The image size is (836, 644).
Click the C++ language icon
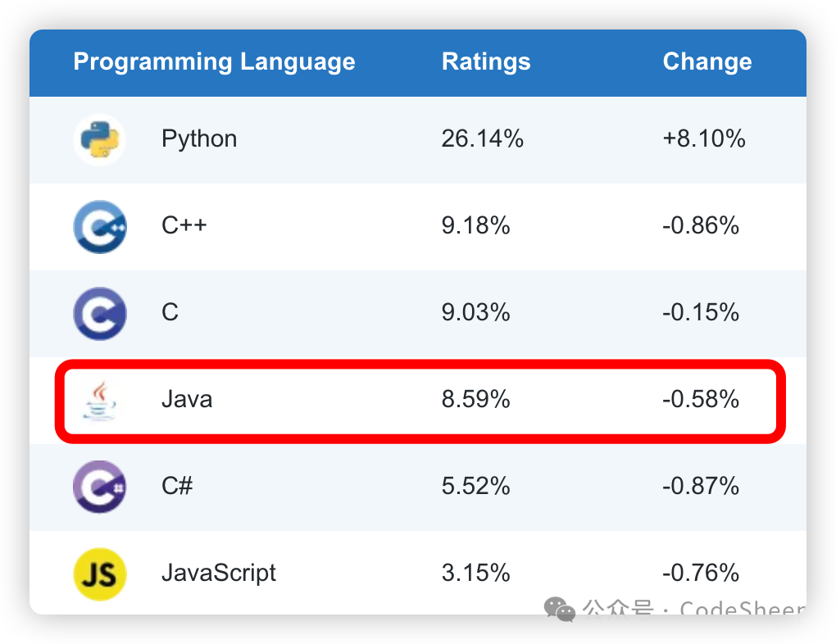click(x=99, y=226)
